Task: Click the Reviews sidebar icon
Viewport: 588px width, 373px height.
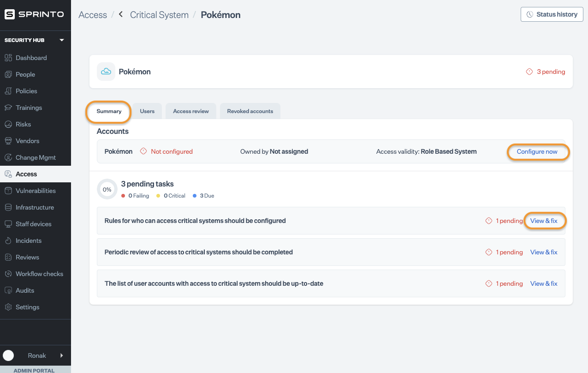Action: 8,257
